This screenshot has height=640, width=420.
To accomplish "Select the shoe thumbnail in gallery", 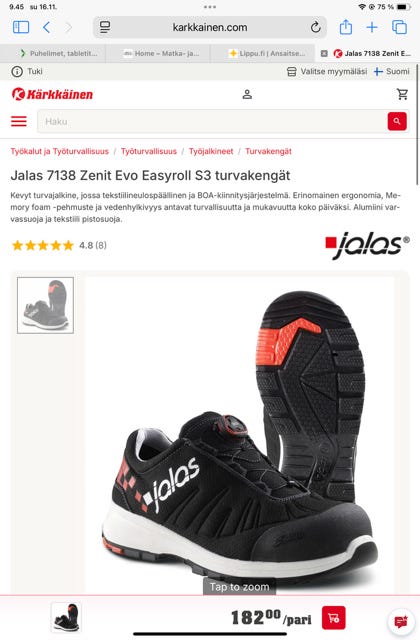I will 45,305.
